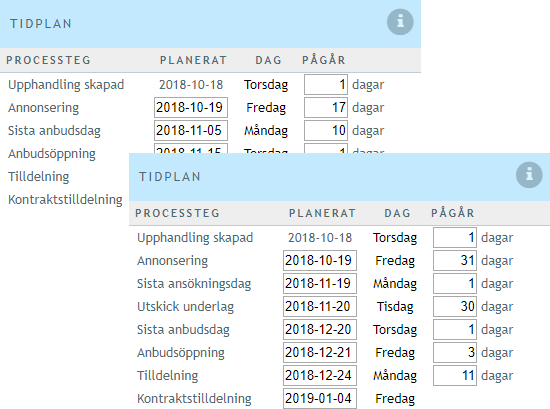Select the 2018-12-24 date for Tilldelning
This screenshot has height=409, width=550.
coord(320,375)
